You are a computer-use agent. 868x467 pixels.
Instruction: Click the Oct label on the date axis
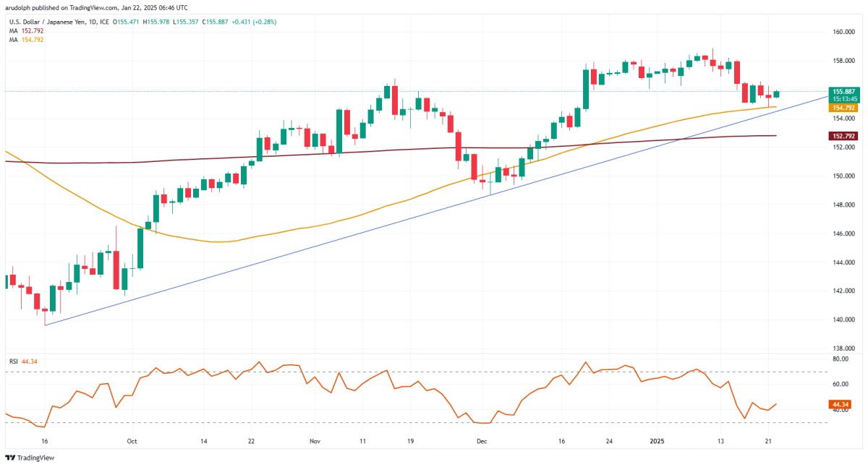132,440
